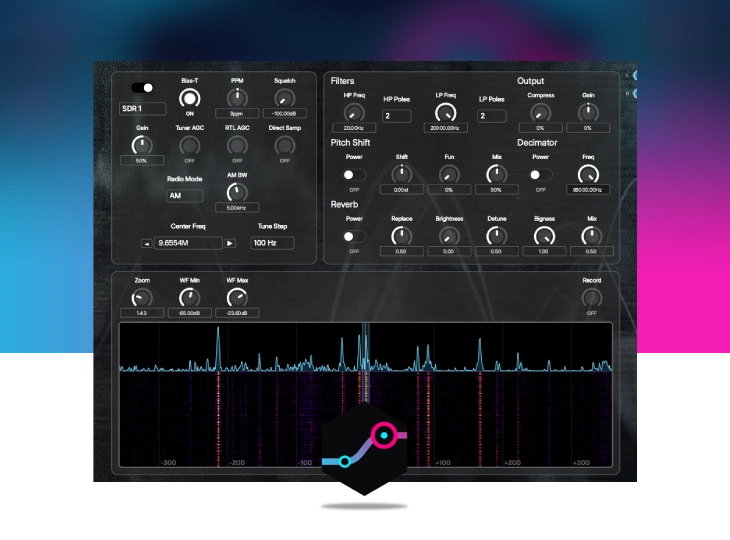Click the PPM correction knob
This screenshot has width=730, height=540.
pos(237,98)
